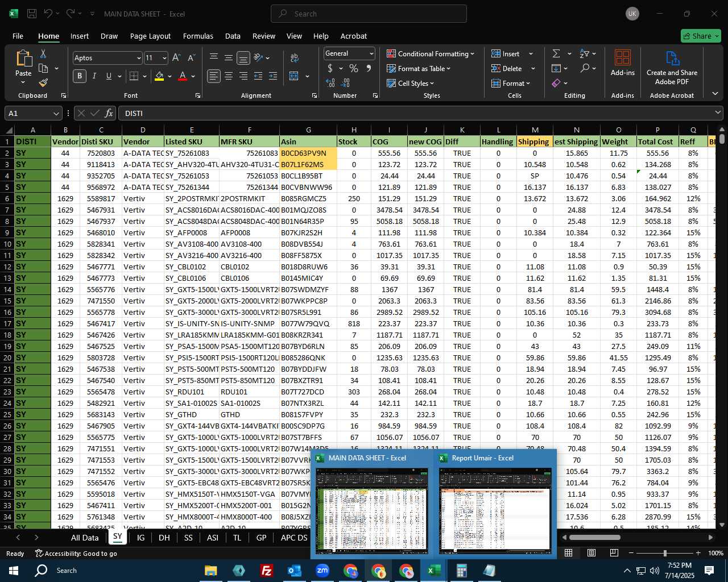Click the Fill down-arrow icon in Editing
This screenshot has width=728, height=582.
pos(556,68)
